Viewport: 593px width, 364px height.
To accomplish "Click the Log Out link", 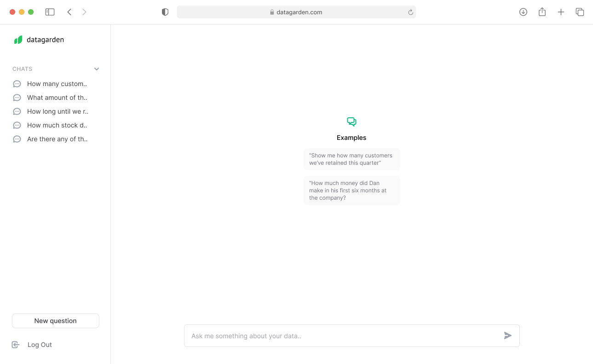I will point(40,345).
